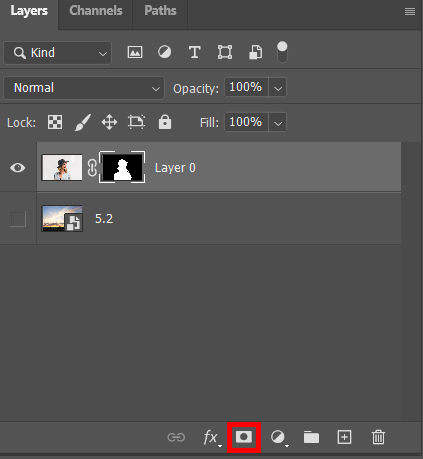
Task: Lock layer position
Action: coord(109,122)
